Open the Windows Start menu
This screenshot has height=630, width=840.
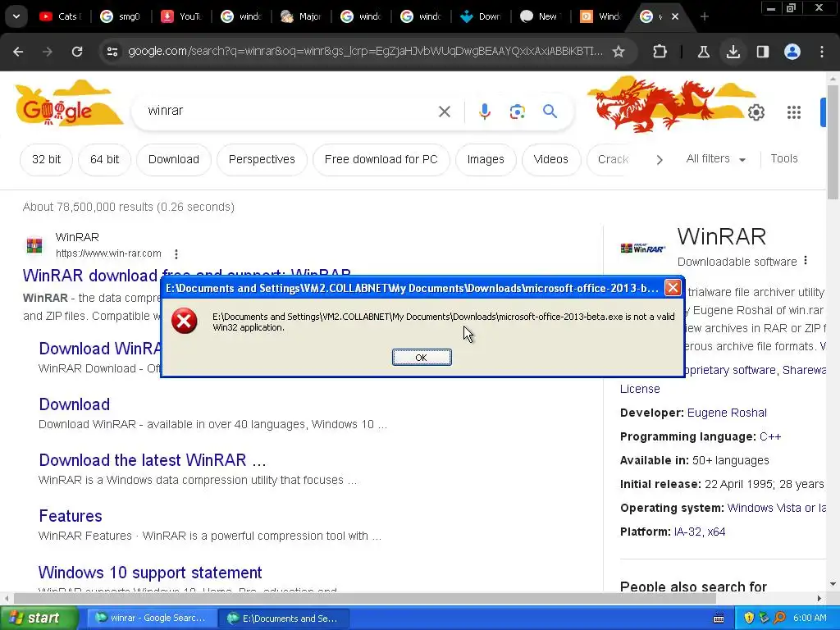pyautogui.click(x=39, y=619)
